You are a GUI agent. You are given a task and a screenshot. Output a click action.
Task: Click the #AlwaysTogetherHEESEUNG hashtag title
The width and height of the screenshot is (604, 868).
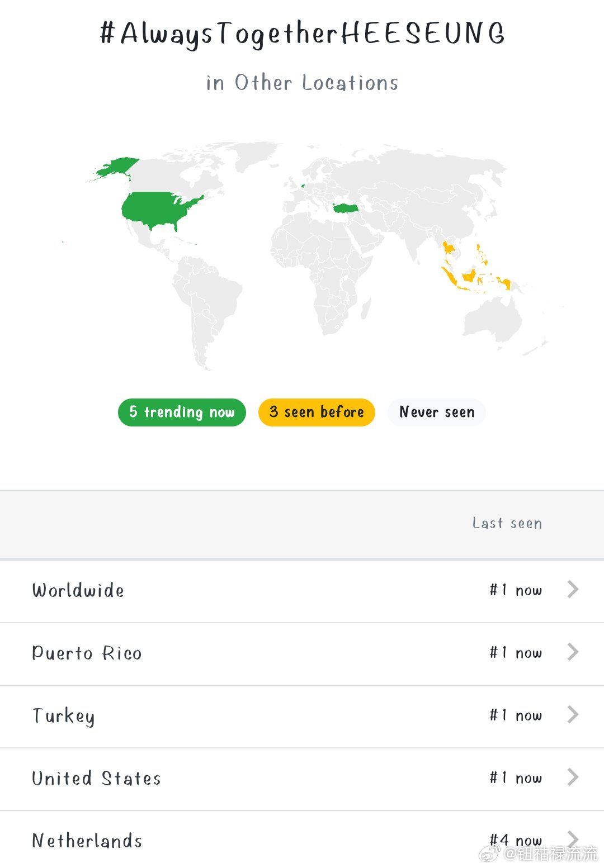(302, 34)
